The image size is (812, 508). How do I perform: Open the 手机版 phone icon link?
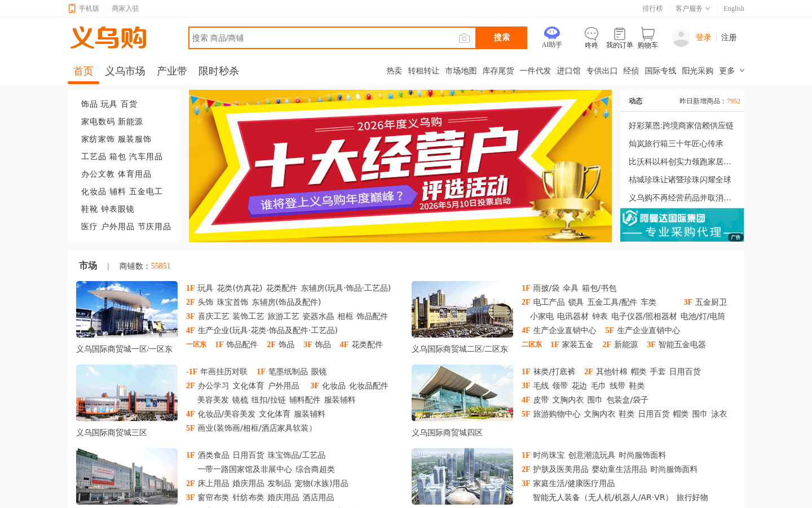[x=83, y=8]
